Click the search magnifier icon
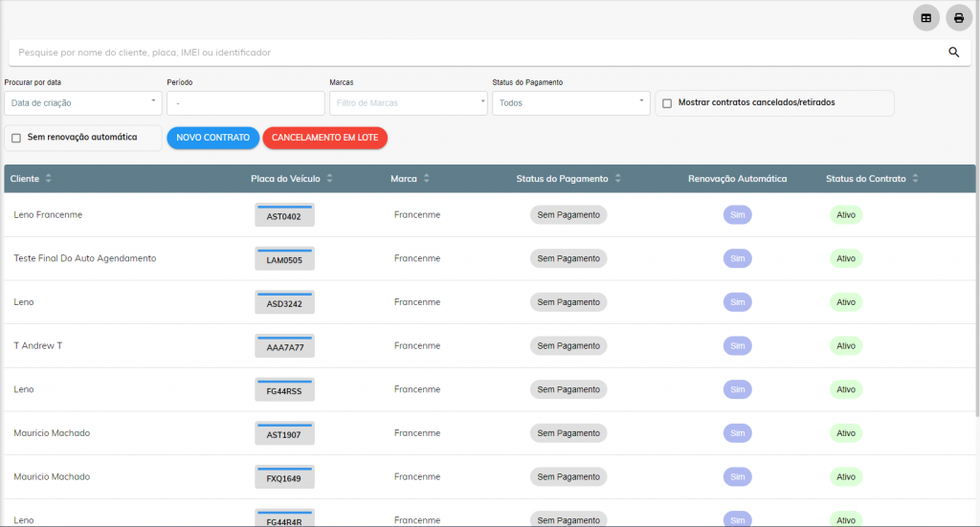The height and width of the screenshot is (527, 980). pos(954,53)
